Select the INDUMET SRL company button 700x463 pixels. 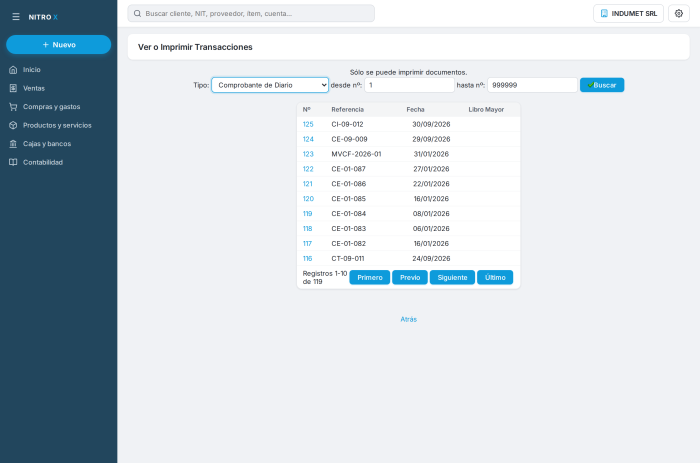click(x=628, y=13)
